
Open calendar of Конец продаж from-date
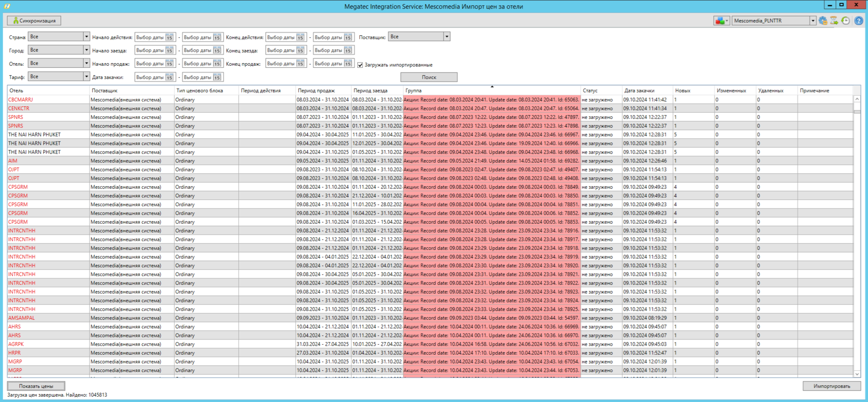(300, 64)
